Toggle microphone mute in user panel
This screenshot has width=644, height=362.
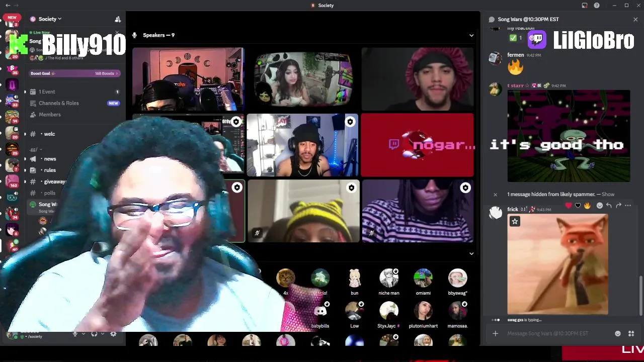click(x=75, y=334)
